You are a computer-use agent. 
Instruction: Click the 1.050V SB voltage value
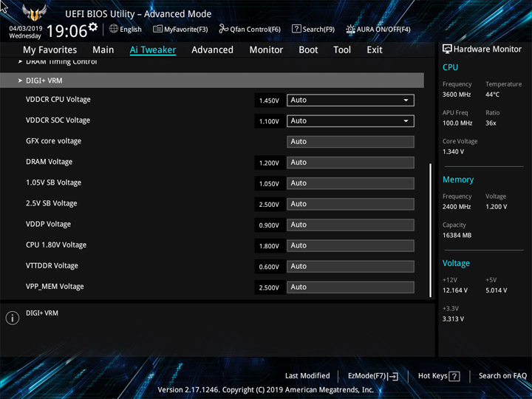269,183
